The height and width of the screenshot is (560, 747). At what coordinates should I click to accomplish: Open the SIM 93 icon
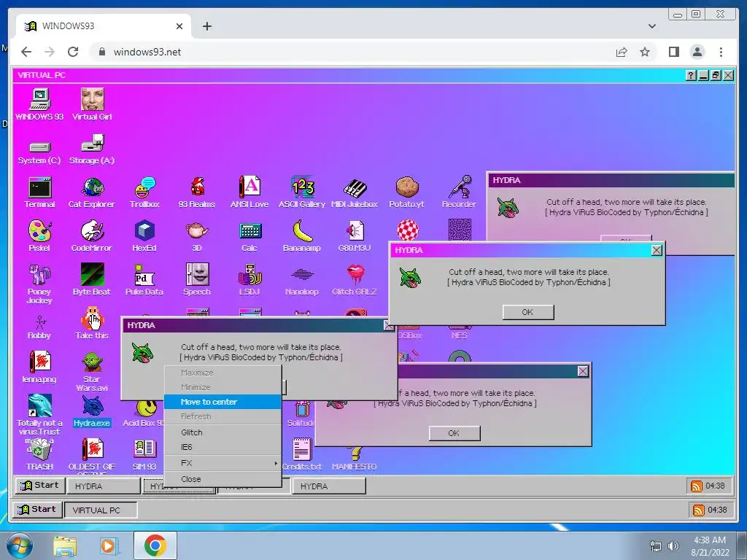[144, 455]
